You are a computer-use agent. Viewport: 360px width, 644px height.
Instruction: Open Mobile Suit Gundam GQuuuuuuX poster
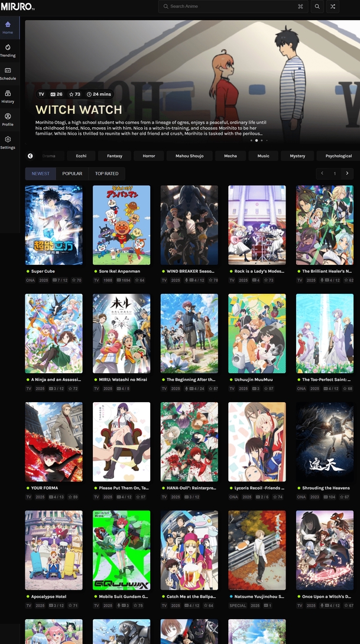point(122,551)
